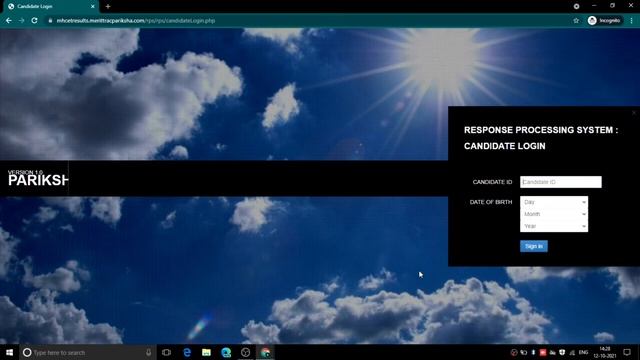640x360 pixels.
Task: Click the padlock site info icon
Action: [x=50, y=20]
